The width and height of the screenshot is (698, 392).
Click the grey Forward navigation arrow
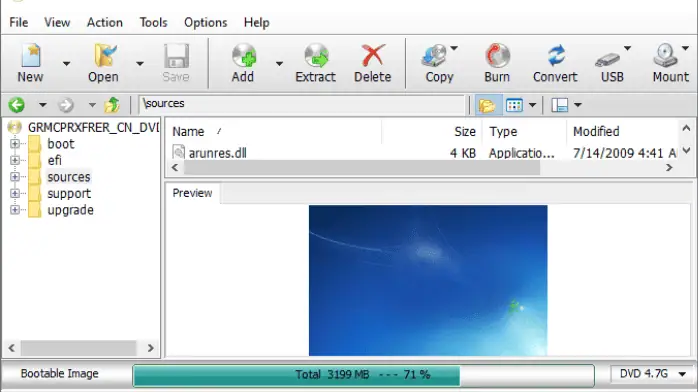66,105
